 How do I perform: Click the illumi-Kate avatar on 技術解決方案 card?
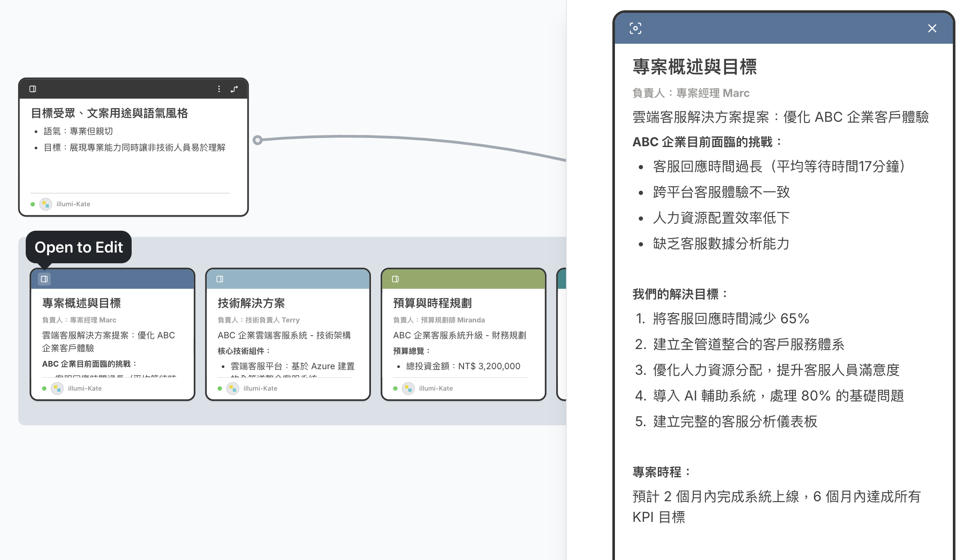click(232, 388)
